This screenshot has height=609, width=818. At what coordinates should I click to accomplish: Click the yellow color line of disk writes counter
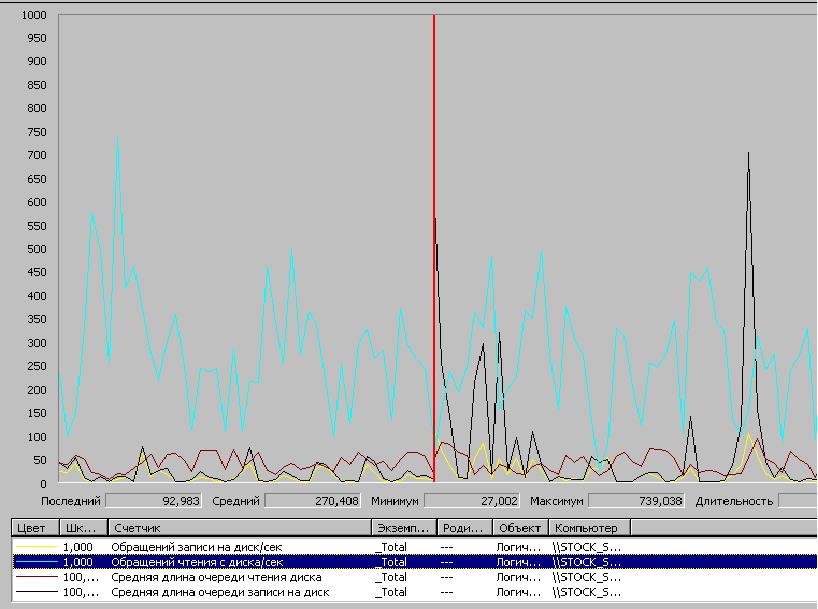[x=35, y=547]
